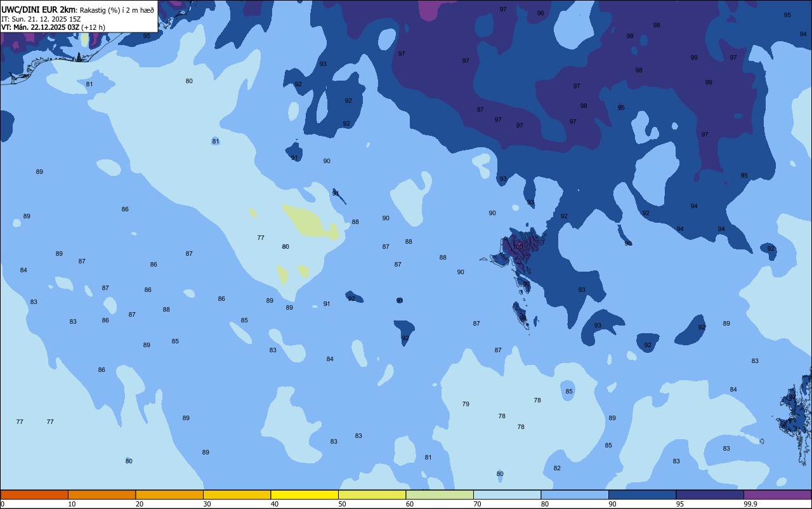The image size is (812, 509).
Task: Select the 'IT: Sun. 21. 12. 2025 15Z' line
Action: click(x=41, y=19)
